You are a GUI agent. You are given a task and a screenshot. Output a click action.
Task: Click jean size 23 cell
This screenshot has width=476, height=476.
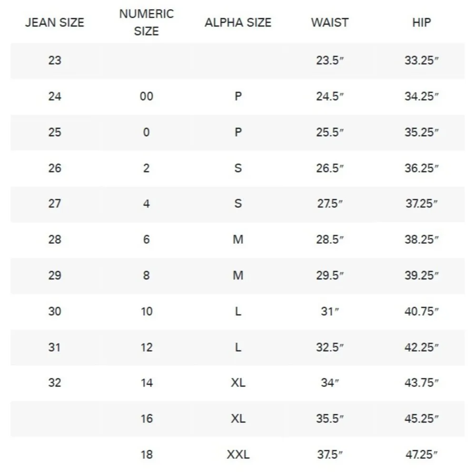pos(55,60)
